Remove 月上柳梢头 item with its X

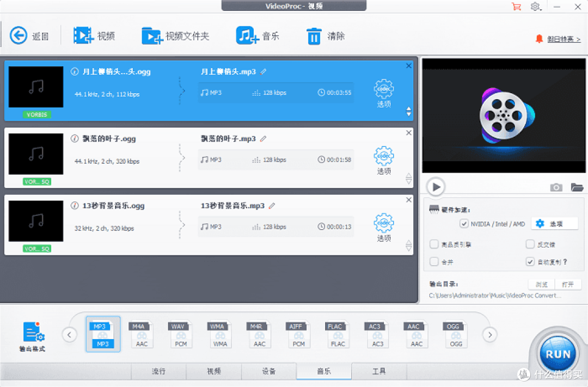coord(409,66)
